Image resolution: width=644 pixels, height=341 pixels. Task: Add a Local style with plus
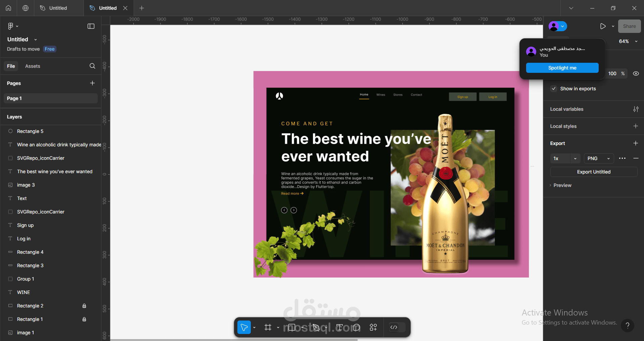tap(636, 126)
